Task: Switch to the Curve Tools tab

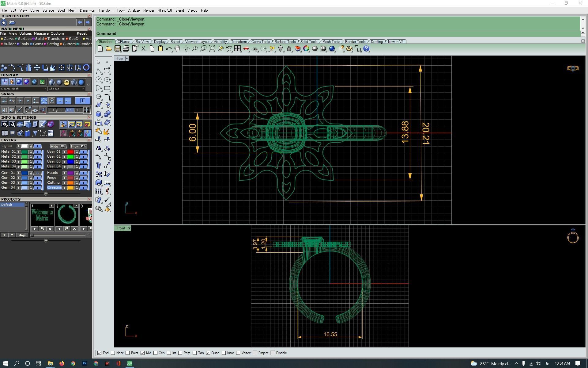Action: [260, 42]
